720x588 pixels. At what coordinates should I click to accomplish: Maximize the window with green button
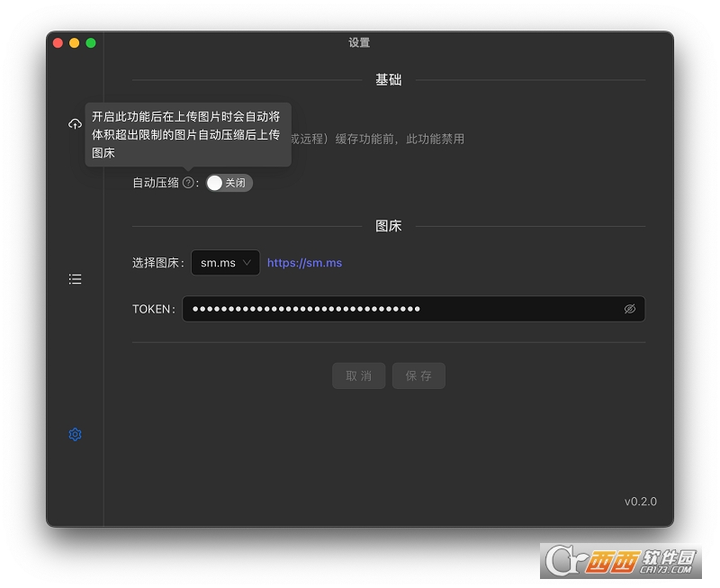(x=91, y=42)
